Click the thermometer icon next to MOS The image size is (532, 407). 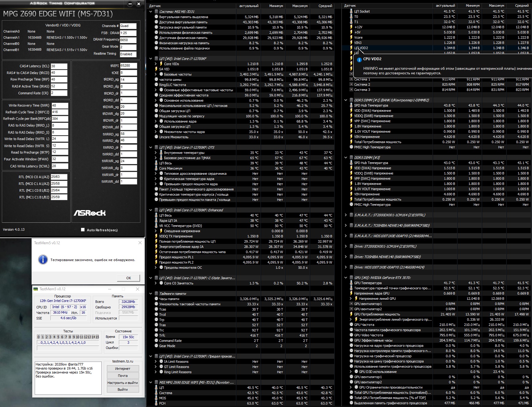[x=156, y=398]
